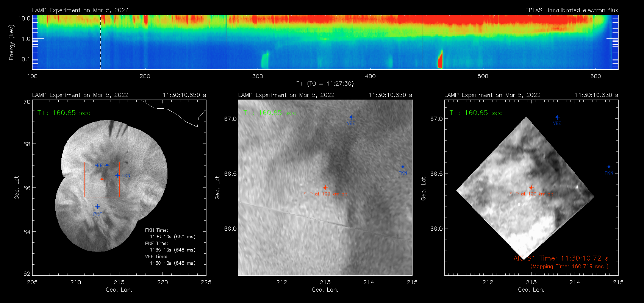644x303 pixels.
Task: Click the 213 longitude tick of the middle panel
Action: tap(325, 282)
